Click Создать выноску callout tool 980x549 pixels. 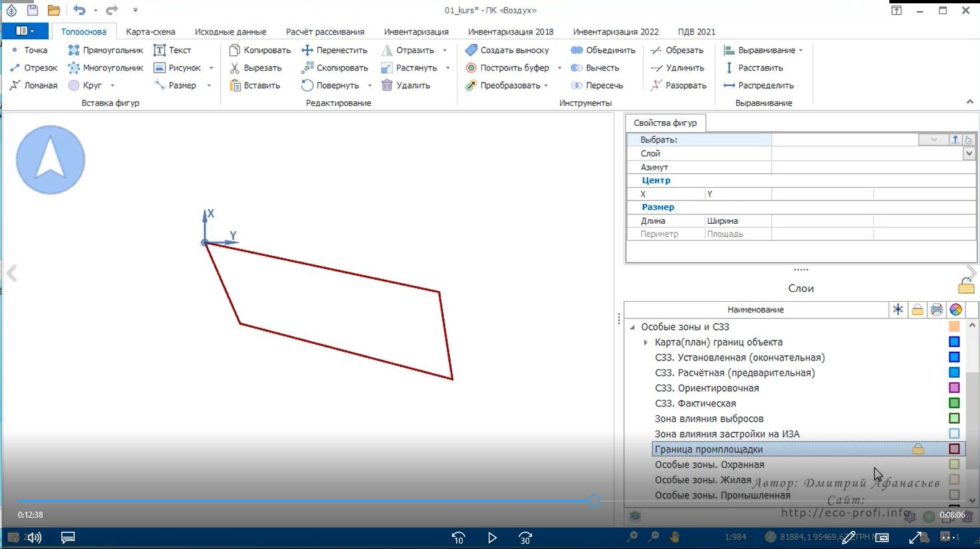tap(507, 50)
